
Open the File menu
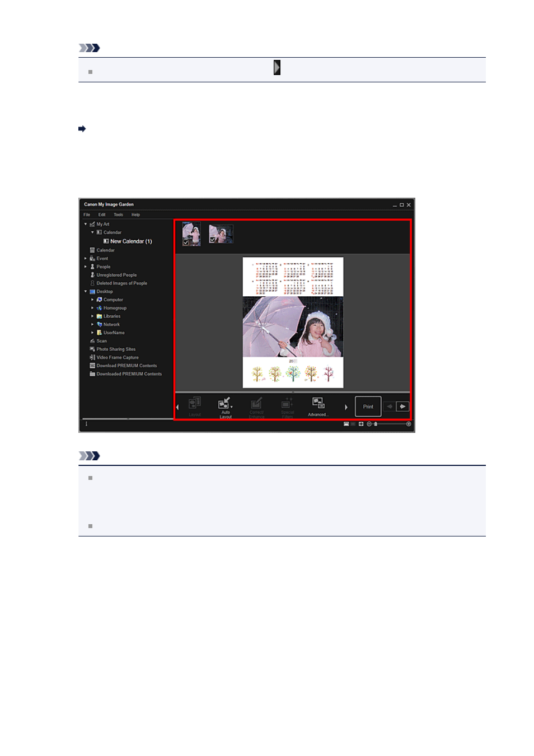pos(87,214)
